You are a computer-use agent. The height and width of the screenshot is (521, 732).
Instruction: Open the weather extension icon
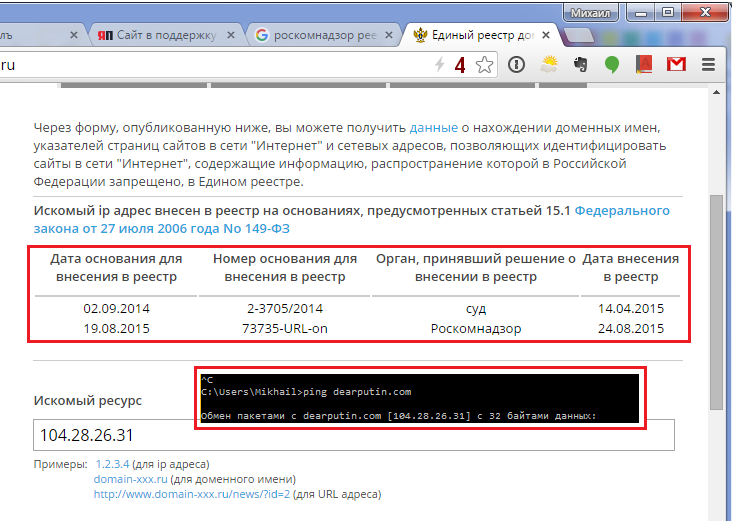tap(549, 64)
